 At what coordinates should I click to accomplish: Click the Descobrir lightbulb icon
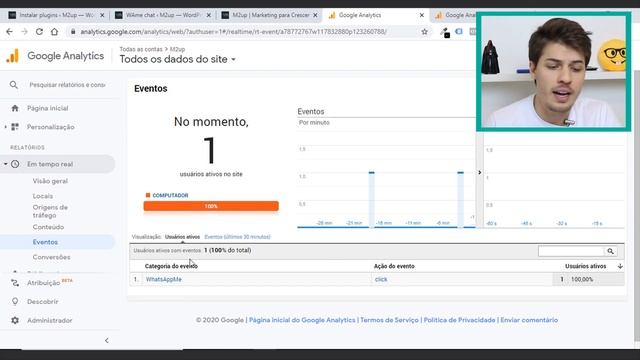pos(15,302)
